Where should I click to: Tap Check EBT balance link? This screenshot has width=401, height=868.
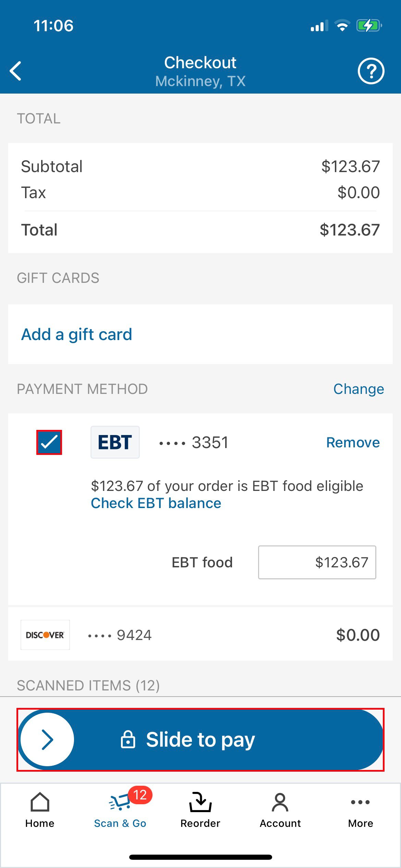156,503
